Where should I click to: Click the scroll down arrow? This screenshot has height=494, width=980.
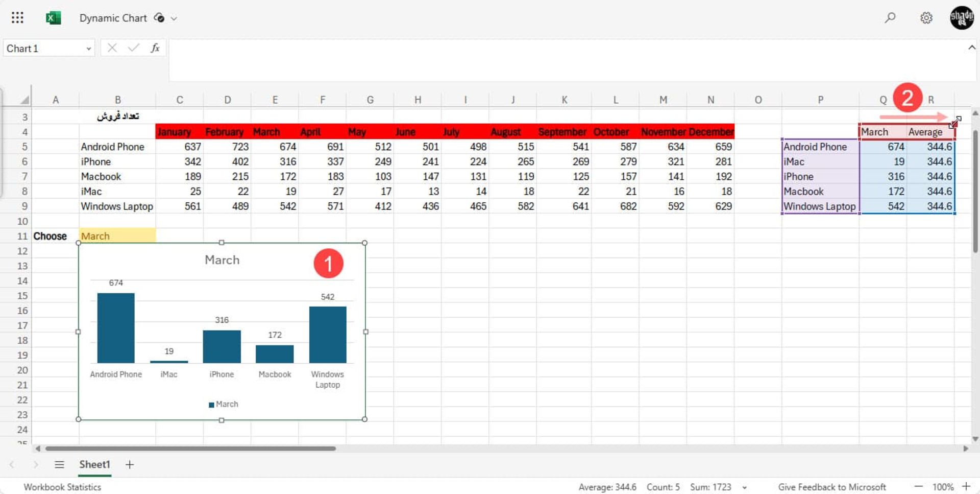975,439
